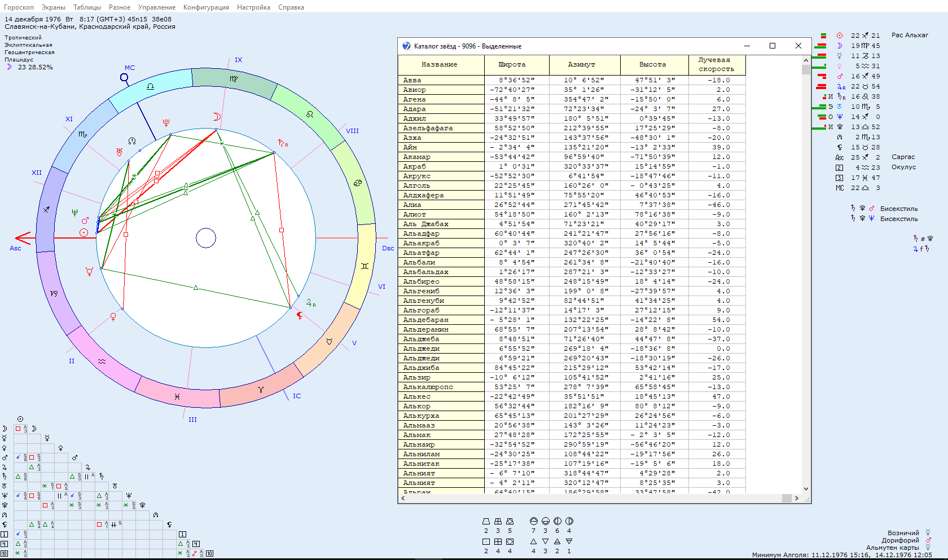This screenshot has width=948, height=560.
Task: Click the Aquarius sign on zodiac ring
Action: (x=102, y=361)
